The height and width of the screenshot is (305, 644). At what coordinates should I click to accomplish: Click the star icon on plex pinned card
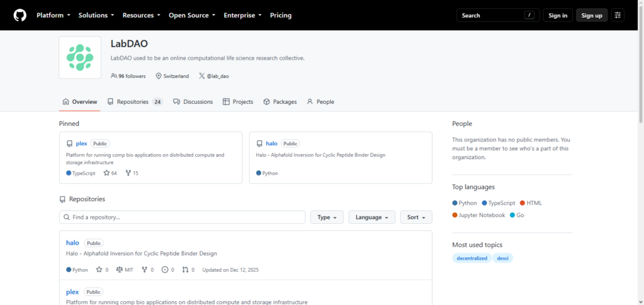click(x=106, y=173)
